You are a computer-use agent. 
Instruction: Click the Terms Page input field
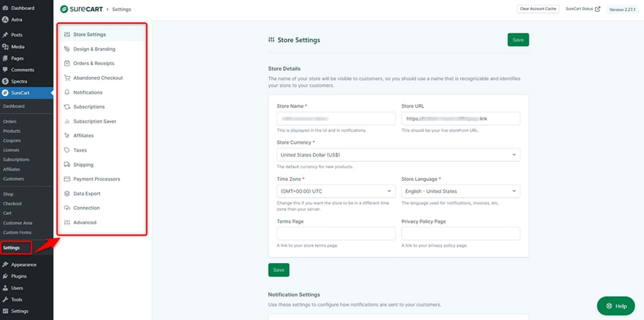tap(336, 233)
